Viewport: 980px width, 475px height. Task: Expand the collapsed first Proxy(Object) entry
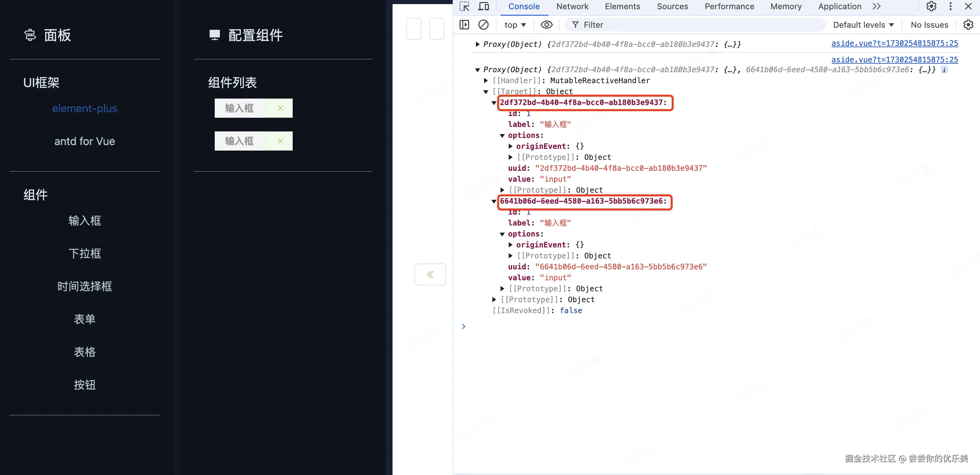click(x=477, y=44)
